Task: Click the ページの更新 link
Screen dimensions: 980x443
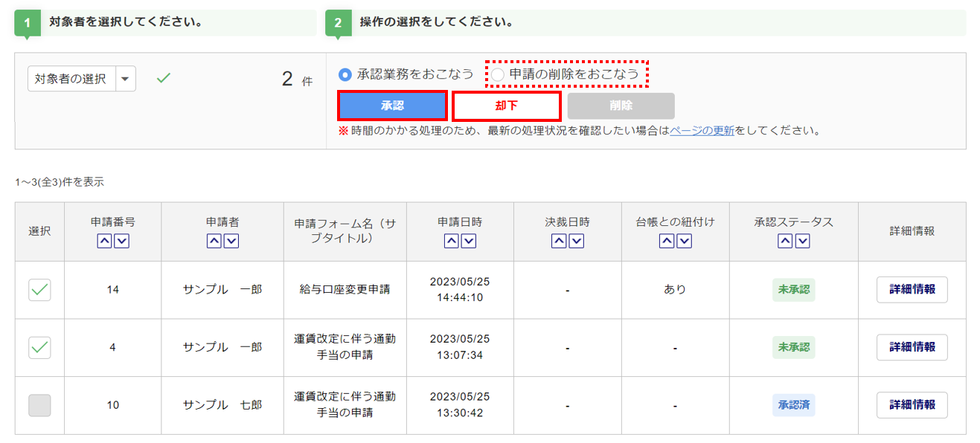Action: (702, 131)
